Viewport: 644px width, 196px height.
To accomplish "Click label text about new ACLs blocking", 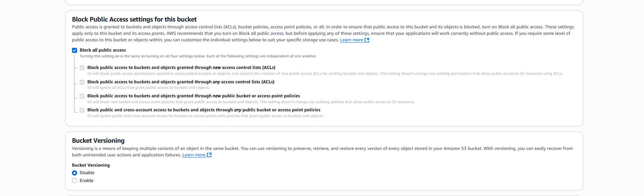I will (x=181, y=68).
